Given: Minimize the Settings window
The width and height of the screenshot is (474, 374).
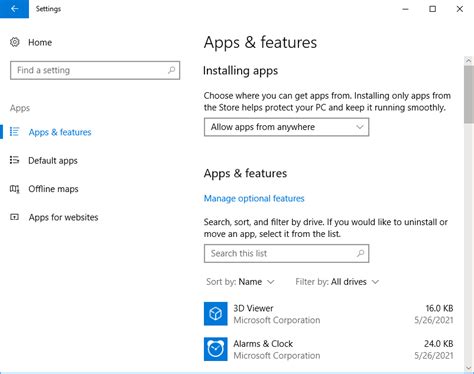Looking at the screenshot, I should 405,9.
